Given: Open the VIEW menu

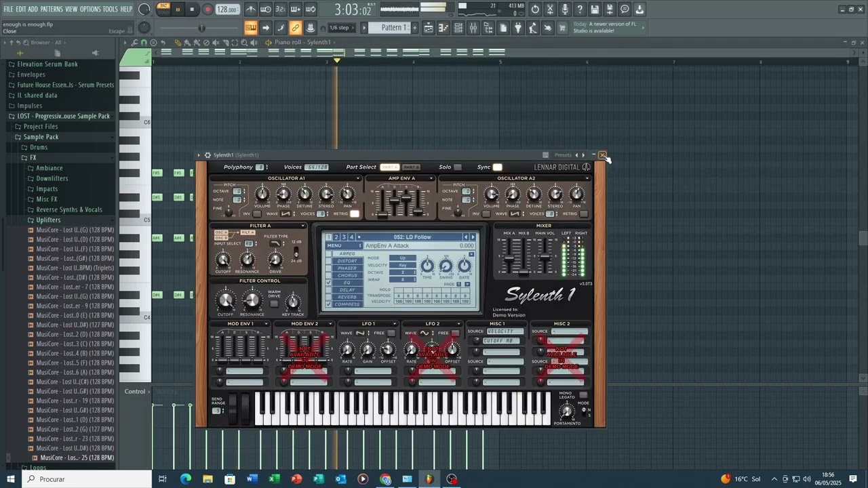Looking at the screenshot, I should (x=71, y=9).
